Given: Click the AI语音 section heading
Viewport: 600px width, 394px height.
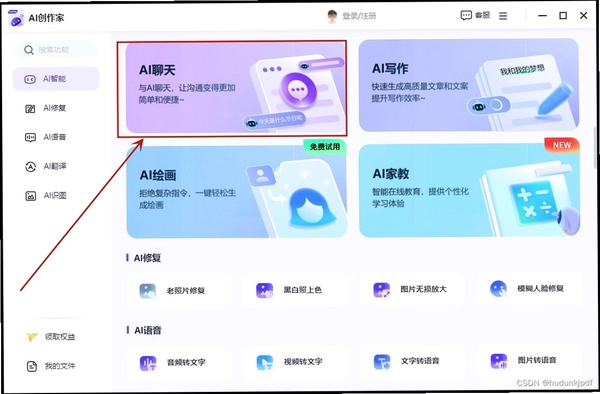Looking at the screenshot, I should 148,331.
